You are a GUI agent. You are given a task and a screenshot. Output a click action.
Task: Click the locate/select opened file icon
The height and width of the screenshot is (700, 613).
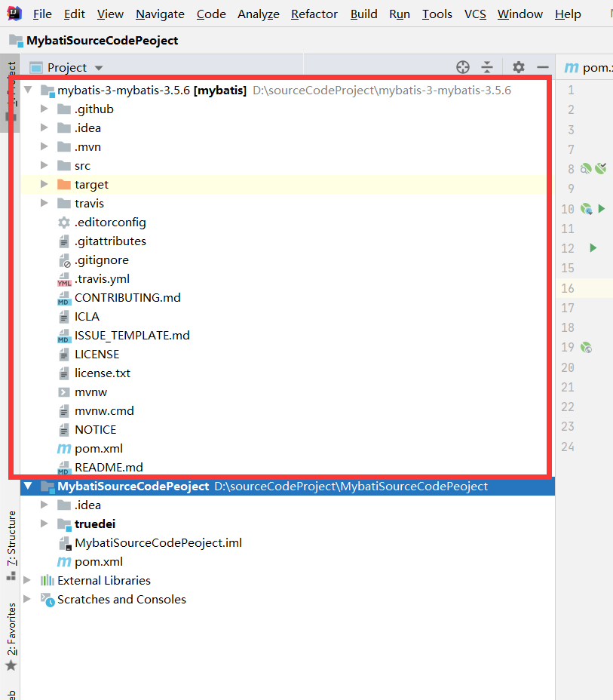[x=463, y=67]
